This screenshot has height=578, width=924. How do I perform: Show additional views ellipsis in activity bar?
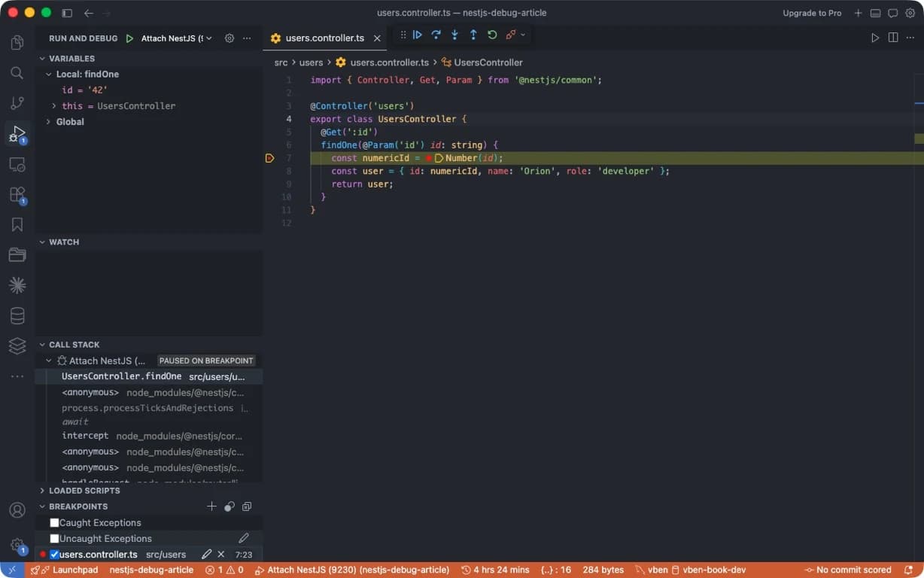(17, 376)
